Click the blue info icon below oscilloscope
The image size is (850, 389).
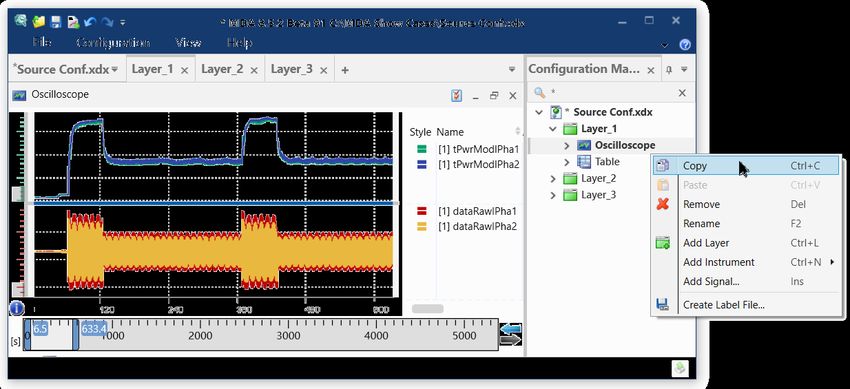[17, 308]
